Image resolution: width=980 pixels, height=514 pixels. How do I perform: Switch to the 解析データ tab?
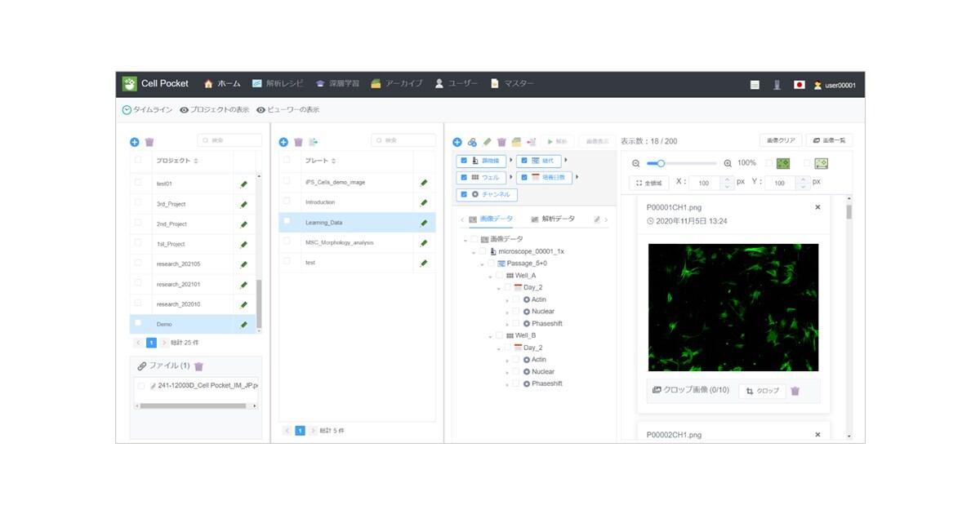tap(553, 219)
